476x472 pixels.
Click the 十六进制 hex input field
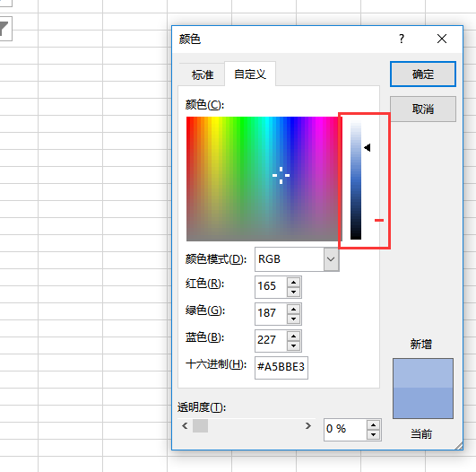click(281, 367)
